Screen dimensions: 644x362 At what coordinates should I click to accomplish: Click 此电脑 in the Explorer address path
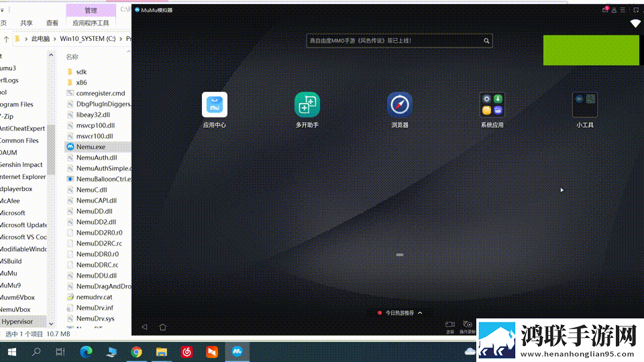(x=40, y=39)
